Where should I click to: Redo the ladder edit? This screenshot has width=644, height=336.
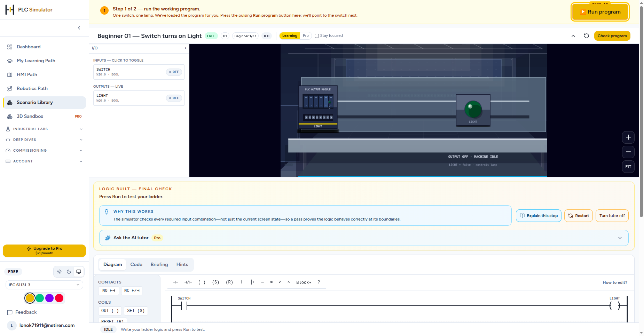click(x=289, y=282)
